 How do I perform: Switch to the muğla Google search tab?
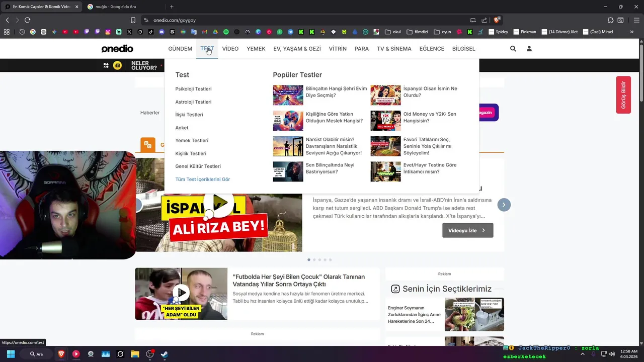pos(122,7)
